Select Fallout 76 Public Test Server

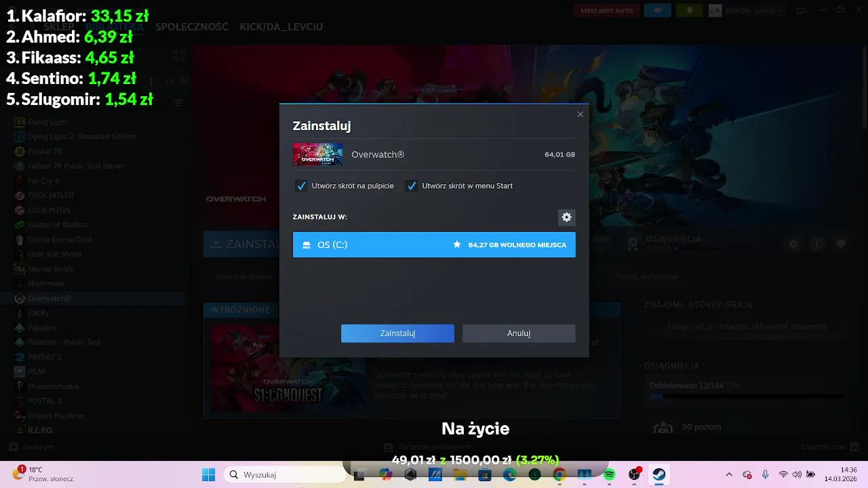pyautogui.click(x=76, y=166)
